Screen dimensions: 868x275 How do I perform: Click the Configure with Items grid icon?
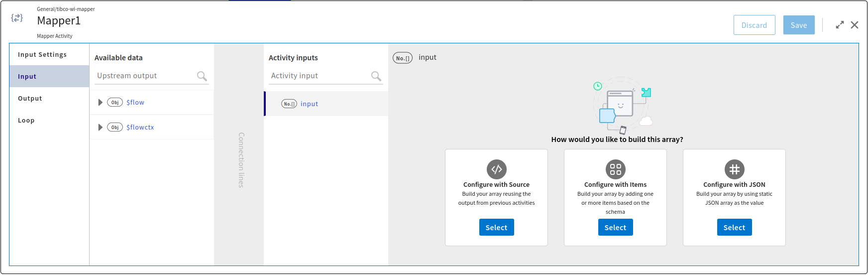[615, 169]
